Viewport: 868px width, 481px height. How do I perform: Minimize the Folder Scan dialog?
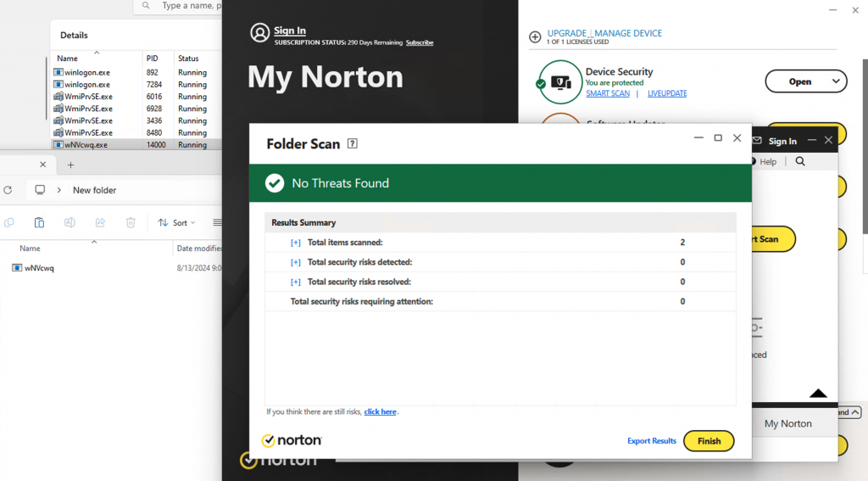coord(698,138)
